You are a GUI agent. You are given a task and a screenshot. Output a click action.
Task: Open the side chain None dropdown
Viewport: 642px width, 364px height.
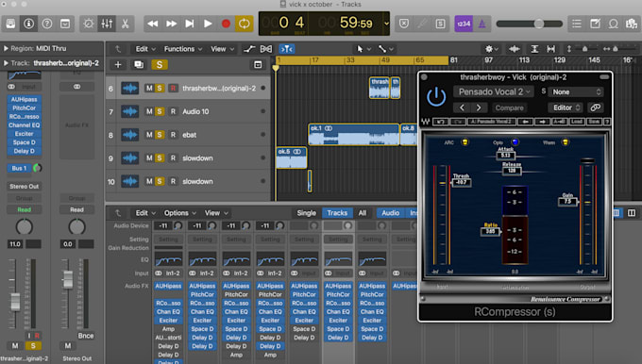[x=577, y=92]
